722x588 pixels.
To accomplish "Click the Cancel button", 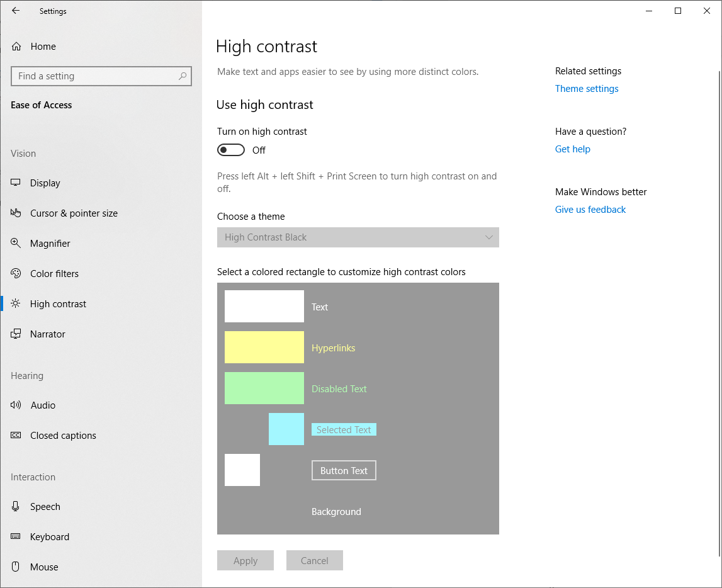I will (x=315, y=560).
